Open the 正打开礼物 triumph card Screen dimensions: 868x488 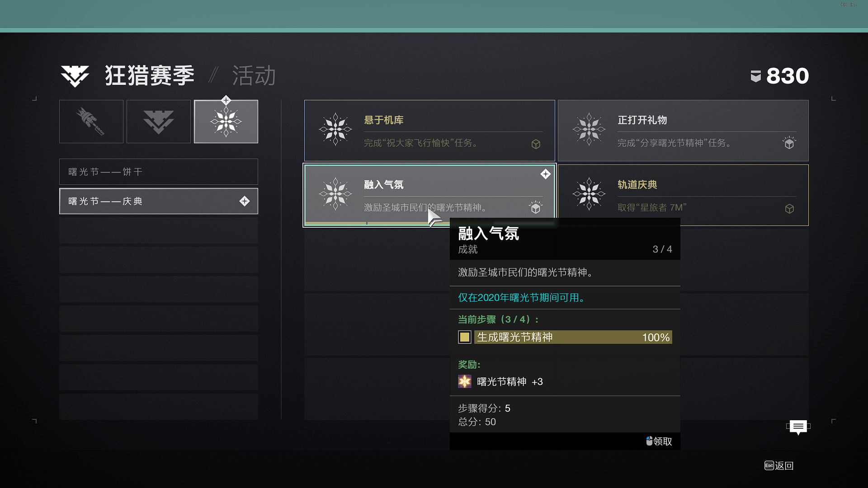[x=683, y=131]
